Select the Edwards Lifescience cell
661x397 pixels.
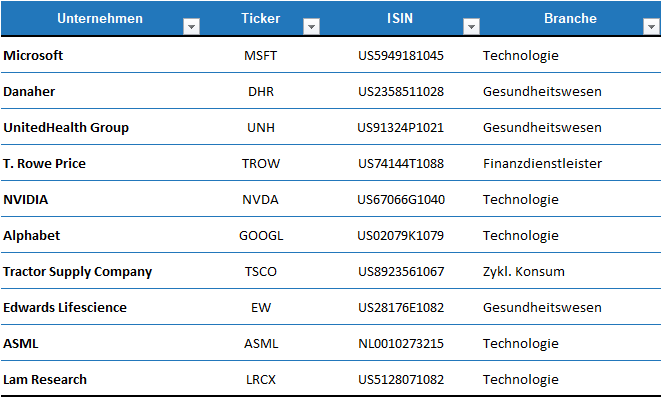click(x=100, y=307)
